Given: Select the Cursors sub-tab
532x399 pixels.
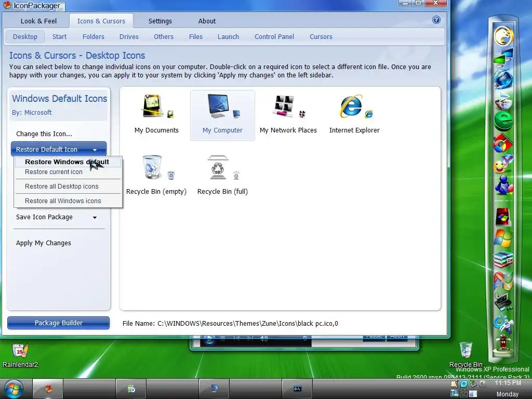Looking at the screenshot, I should click(321, 37).
